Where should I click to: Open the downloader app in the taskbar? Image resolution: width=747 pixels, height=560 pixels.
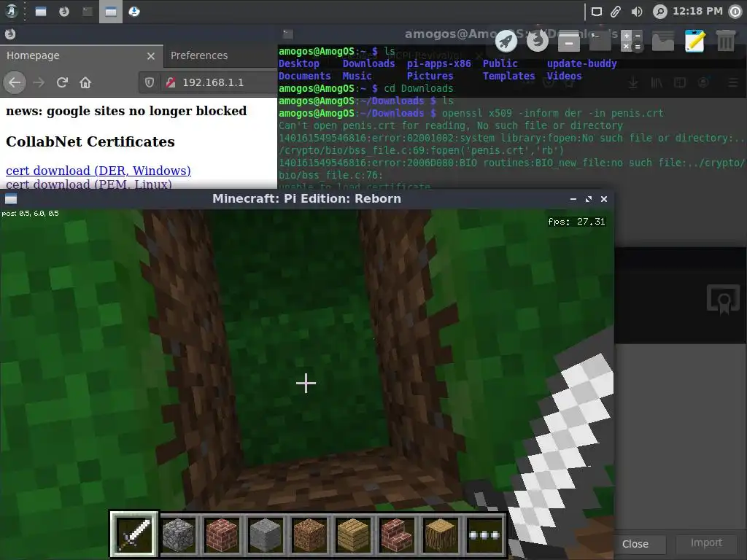coord(134,12)
